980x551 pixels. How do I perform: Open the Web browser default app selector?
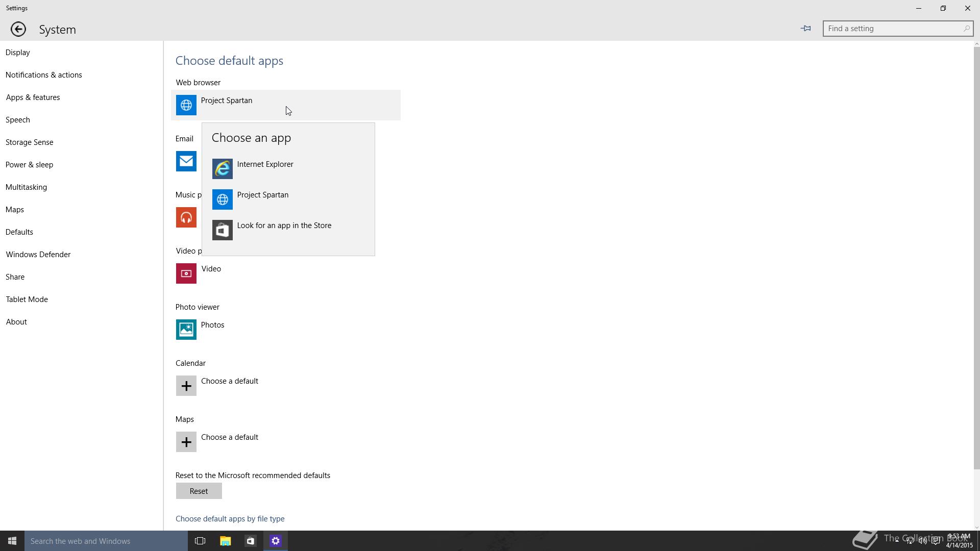[286, 105]
